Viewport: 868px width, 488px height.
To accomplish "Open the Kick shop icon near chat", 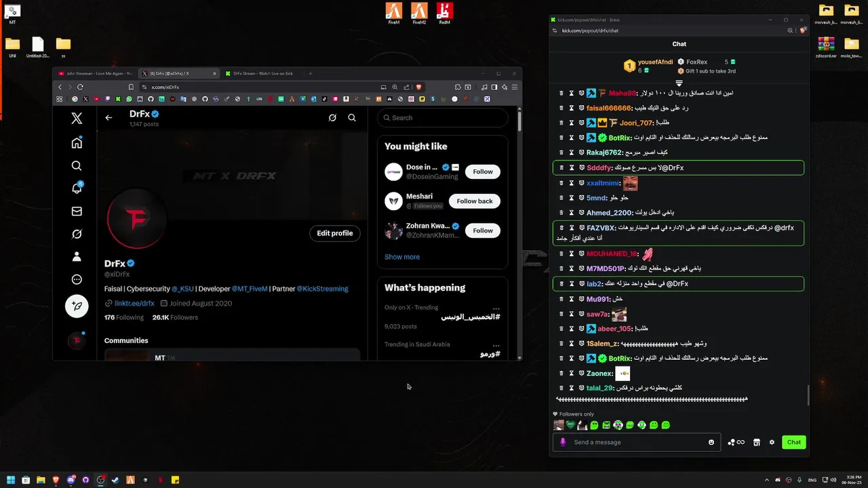I will pos(756,442).
